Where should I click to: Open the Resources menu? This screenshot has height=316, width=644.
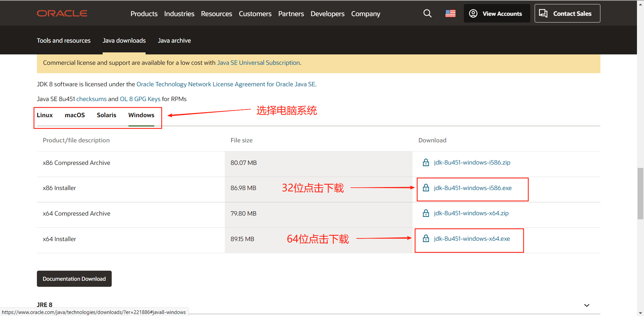point(216,14)
